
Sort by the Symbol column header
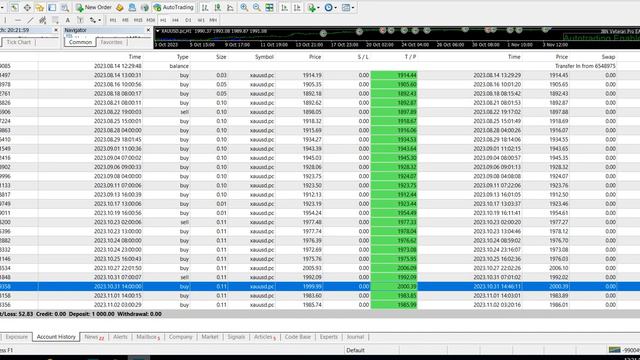[264, 57]
